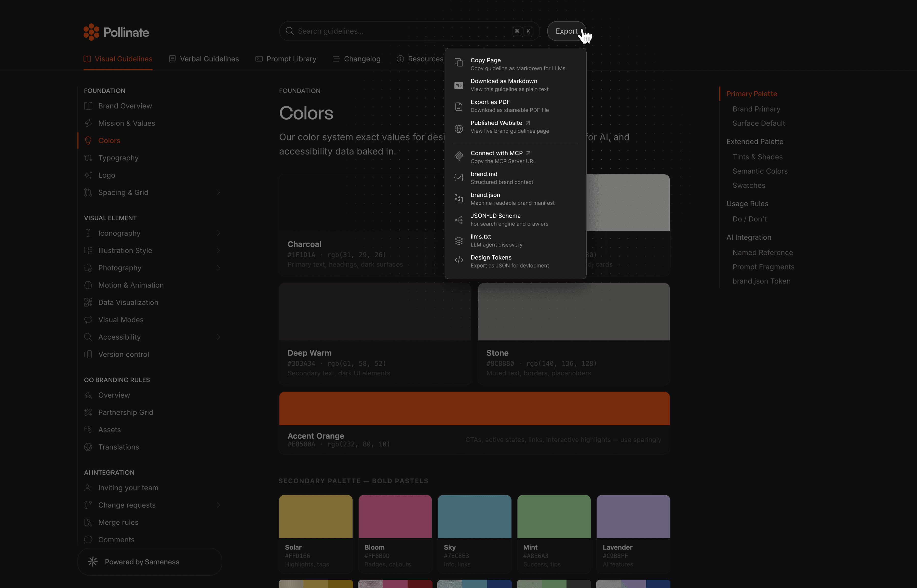Expand the Accessibility sidebar chevron

[x=218, y=337]
